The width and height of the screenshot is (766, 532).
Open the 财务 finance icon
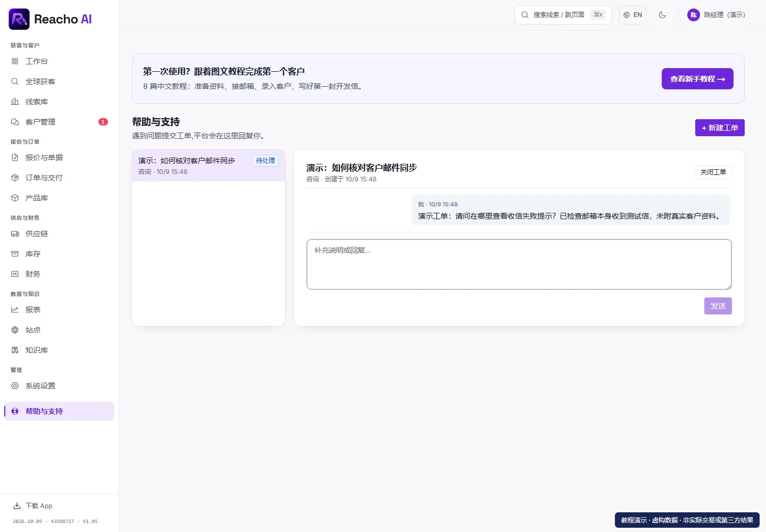(x=15, y=274)
